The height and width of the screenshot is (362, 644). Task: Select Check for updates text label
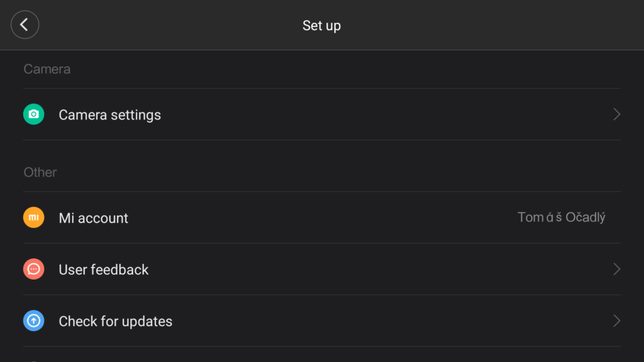tap(116, 321)
